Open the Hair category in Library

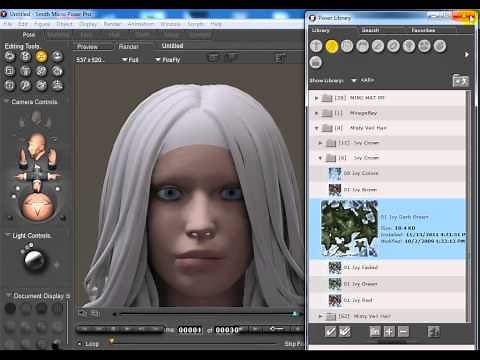point(363,46)
